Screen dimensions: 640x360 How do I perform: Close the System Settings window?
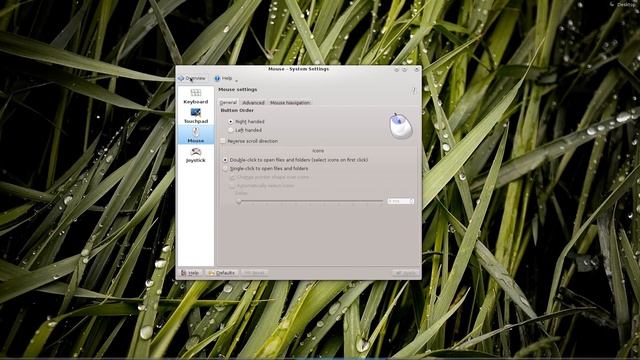(416, 69)
